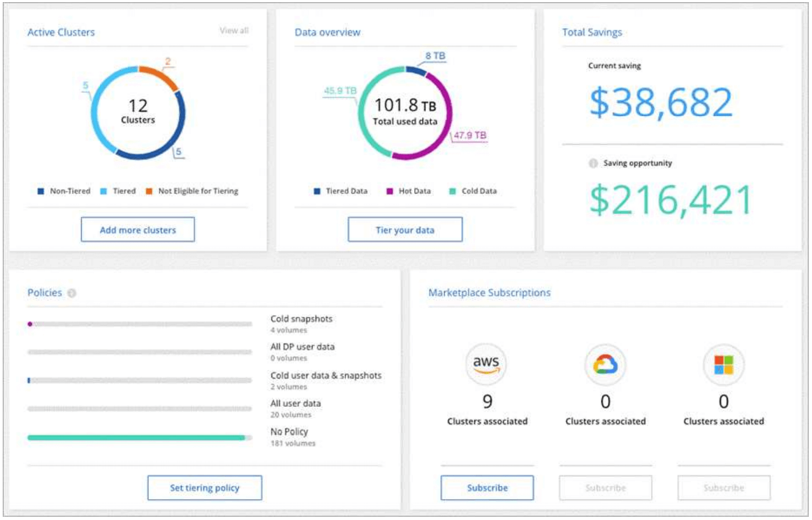Click Hot Data legend square
Viewport: 812px width, 520px height.
[389, 191]
